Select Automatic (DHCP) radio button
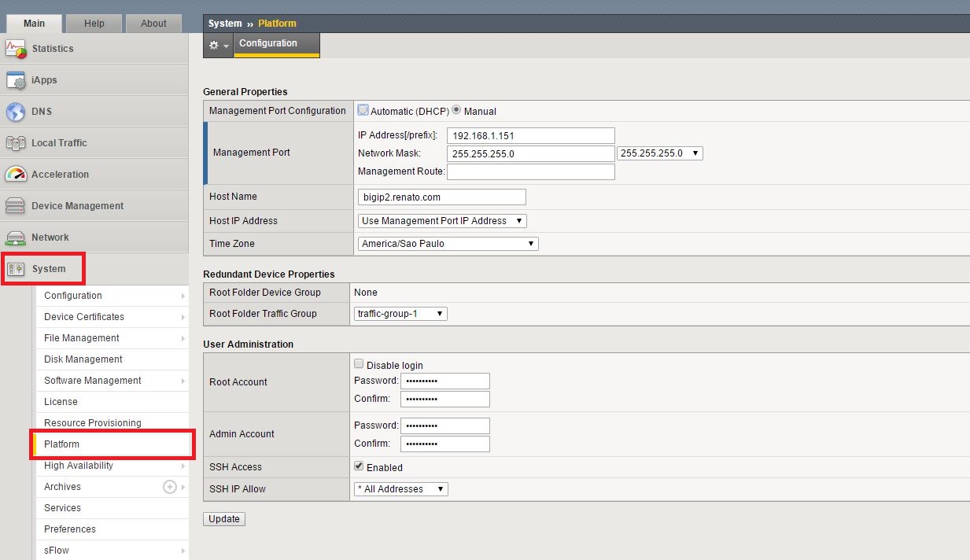This screenshot has height=560, width=970. click(363, 110)
